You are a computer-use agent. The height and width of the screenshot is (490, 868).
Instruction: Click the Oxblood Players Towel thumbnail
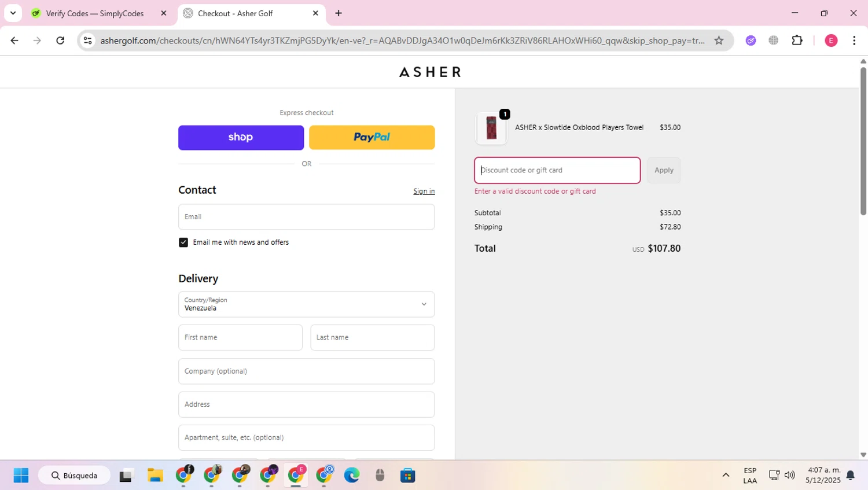pos(491,128)
